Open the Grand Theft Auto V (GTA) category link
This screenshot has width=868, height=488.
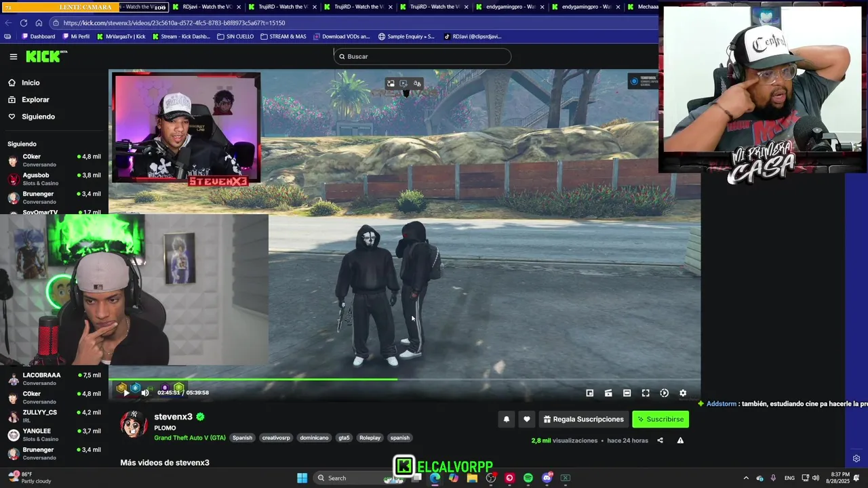(190, 438)
